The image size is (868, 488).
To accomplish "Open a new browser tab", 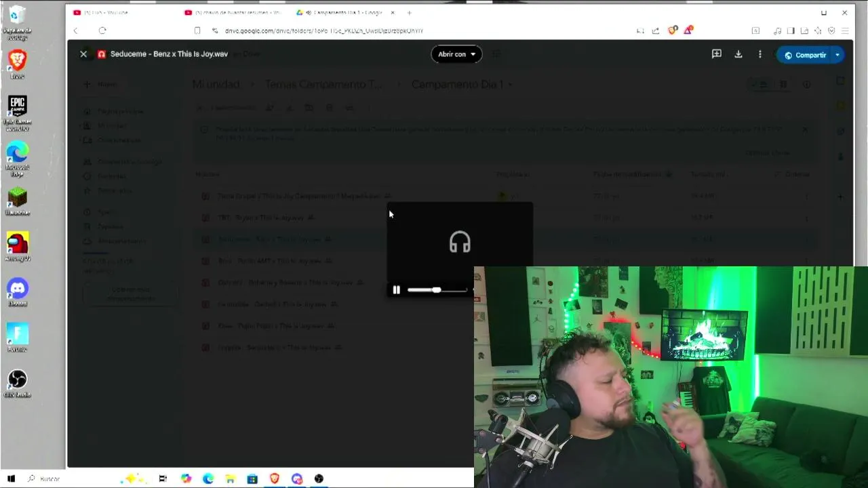I will click(409, 13).
